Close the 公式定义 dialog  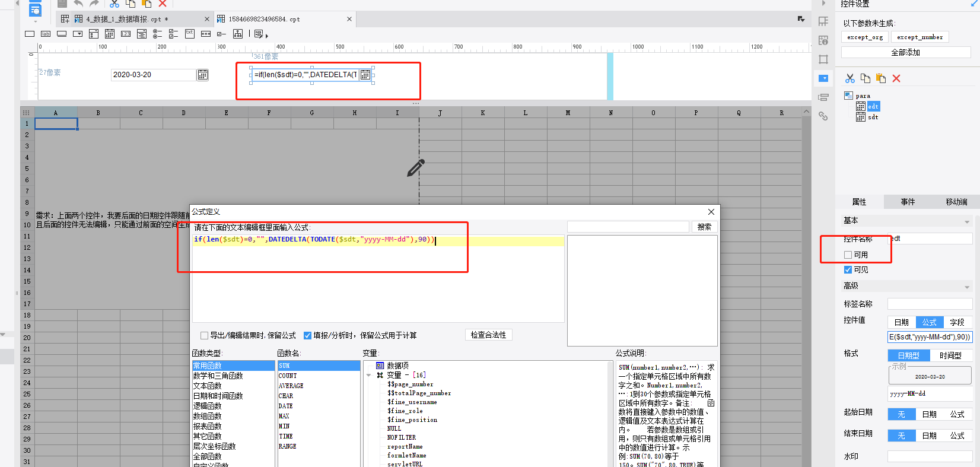[x=711, y=212]
